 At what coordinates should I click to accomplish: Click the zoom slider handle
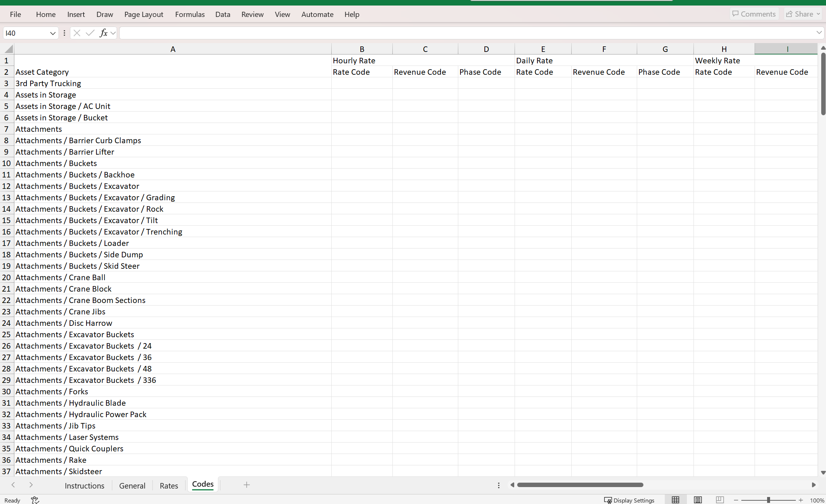(x=769, y=500)
